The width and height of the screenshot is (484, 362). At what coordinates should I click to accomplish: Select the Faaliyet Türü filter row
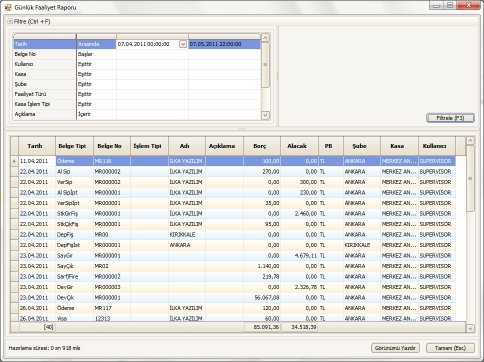coord(137,94)
